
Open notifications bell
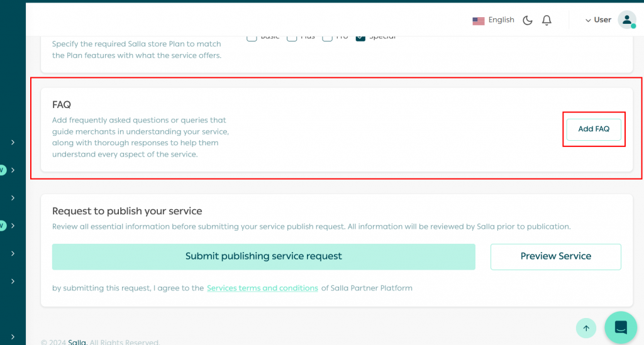point(547,20)
